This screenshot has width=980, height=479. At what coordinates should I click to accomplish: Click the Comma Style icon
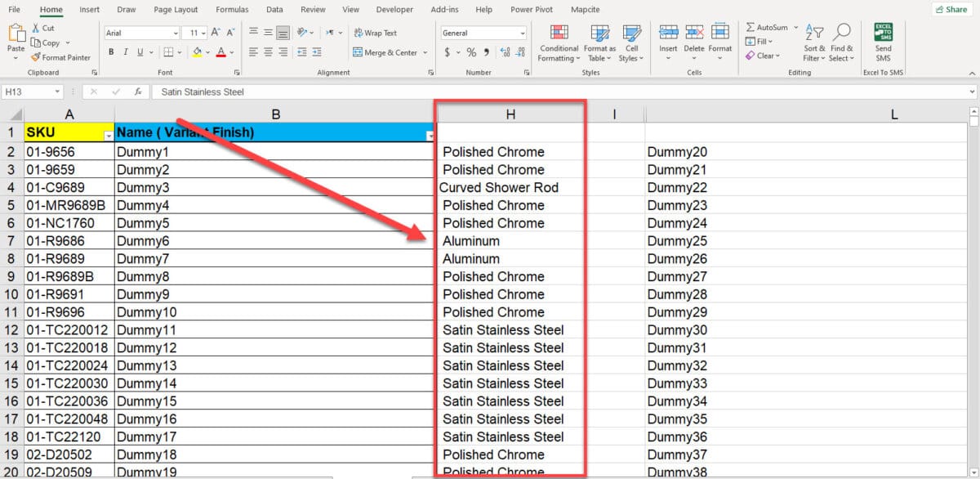[486, 51]
